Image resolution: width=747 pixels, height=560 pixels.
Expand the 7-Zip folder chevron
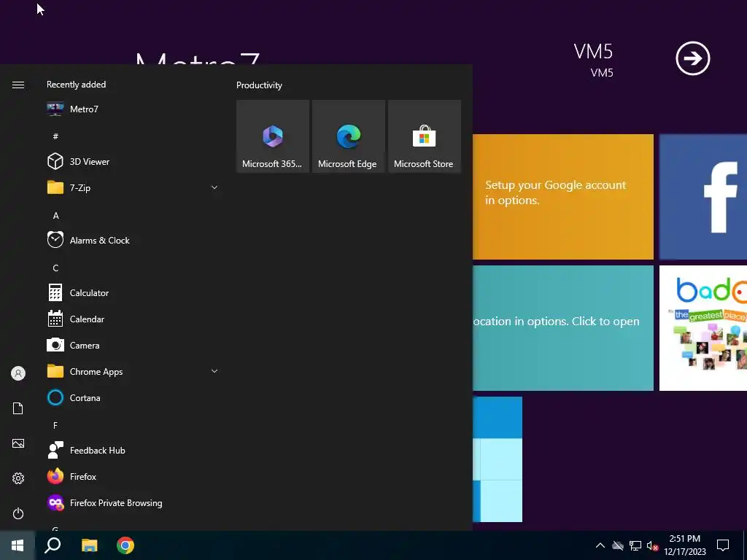[x=214, y=187]
